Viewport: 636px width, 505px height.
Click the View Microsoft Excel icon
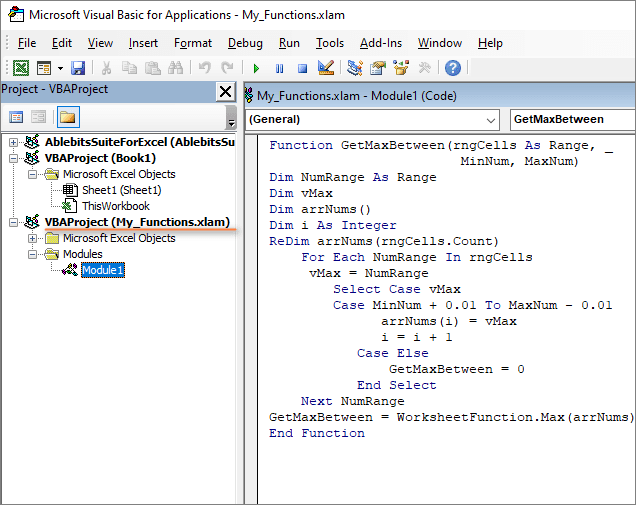tap(20, 68)
